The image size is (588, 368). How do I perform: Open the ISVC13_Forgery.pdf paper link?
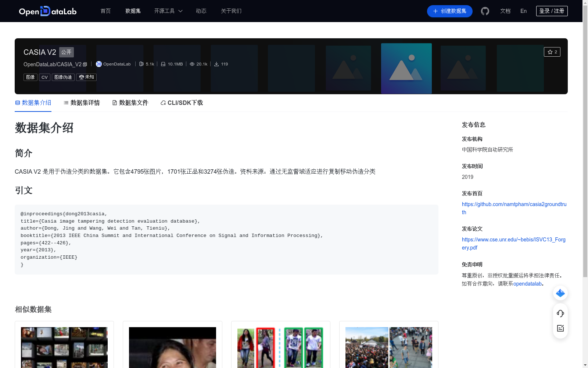pyautogui.click(x=514, y=244)
